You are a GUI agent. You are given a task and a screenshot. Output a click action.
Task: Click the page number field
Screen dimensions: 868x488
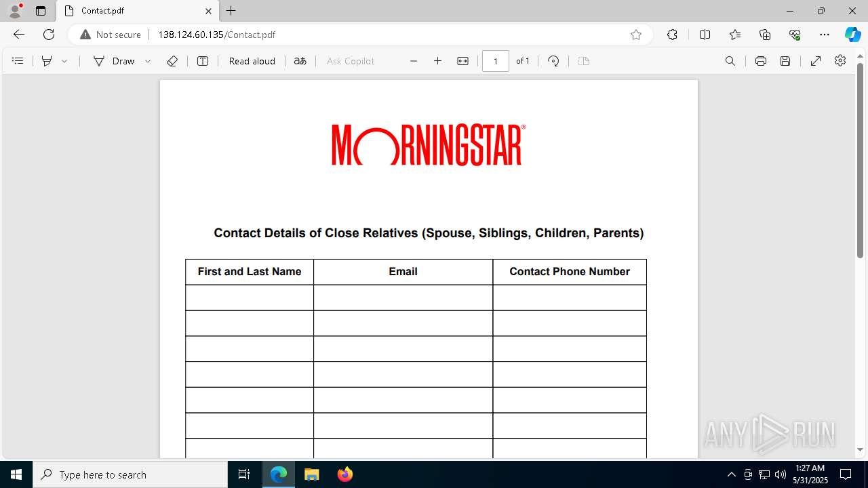(496, 61)
